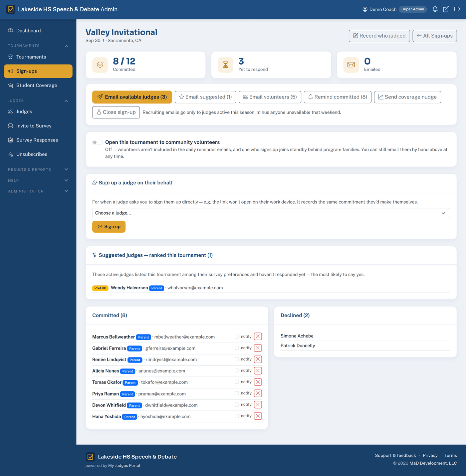
Task: Click the envelope Emailed stat icon
Action: point(351,65)
